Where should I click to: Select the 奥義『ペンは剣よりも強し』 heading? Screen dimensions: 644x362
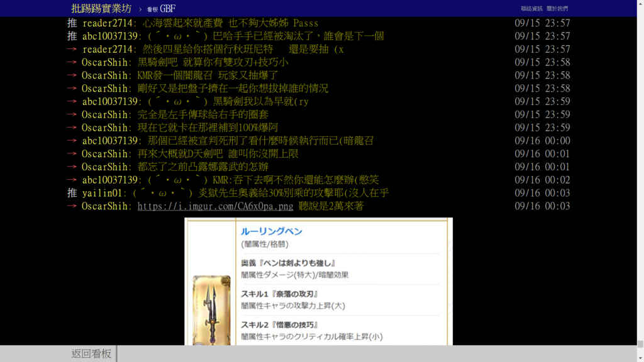[288, 263]
